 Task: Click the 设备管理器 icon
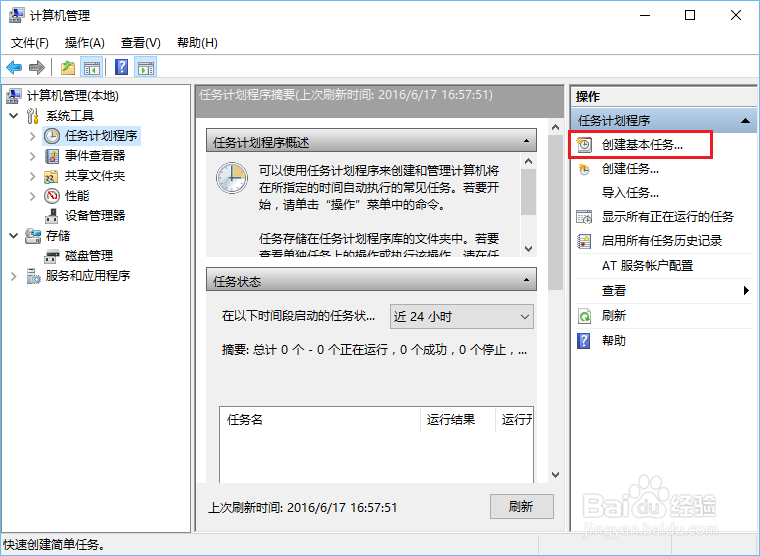tap(51, 216)
